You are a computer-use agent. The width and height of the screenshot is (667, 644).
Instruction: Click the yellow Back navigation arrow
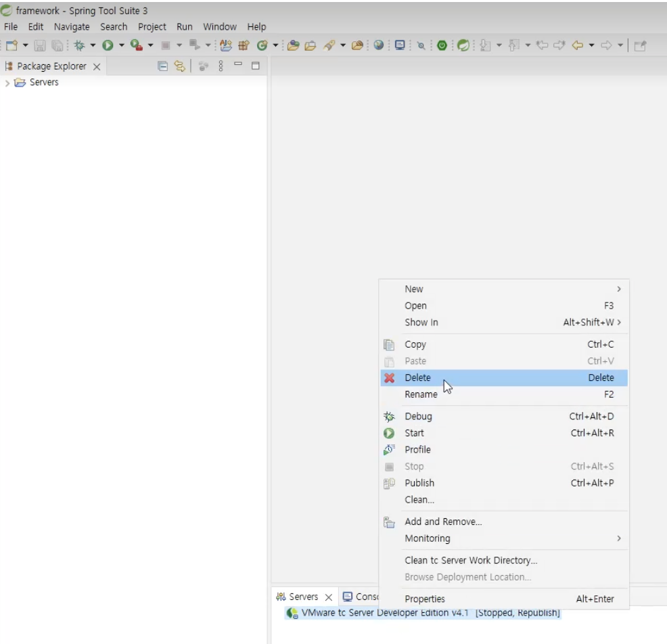pos(578,45)
